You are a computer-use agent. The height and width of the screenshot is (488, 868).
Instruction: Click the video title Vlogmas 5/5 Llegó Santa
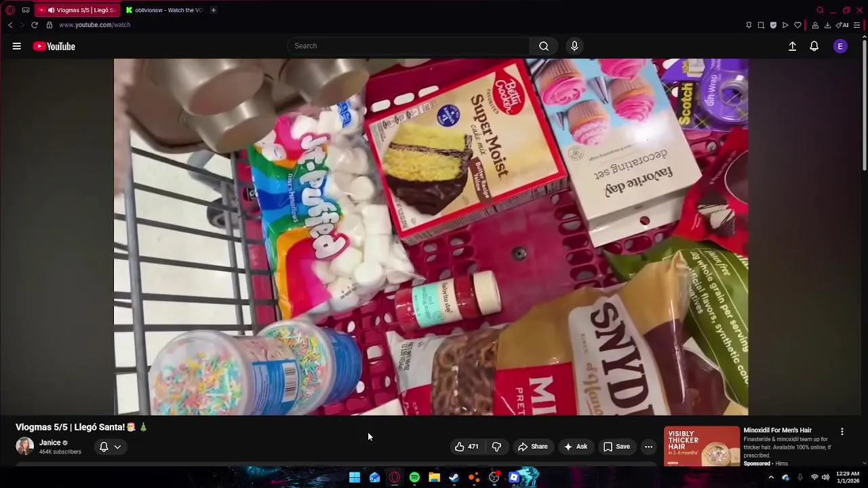81,428
